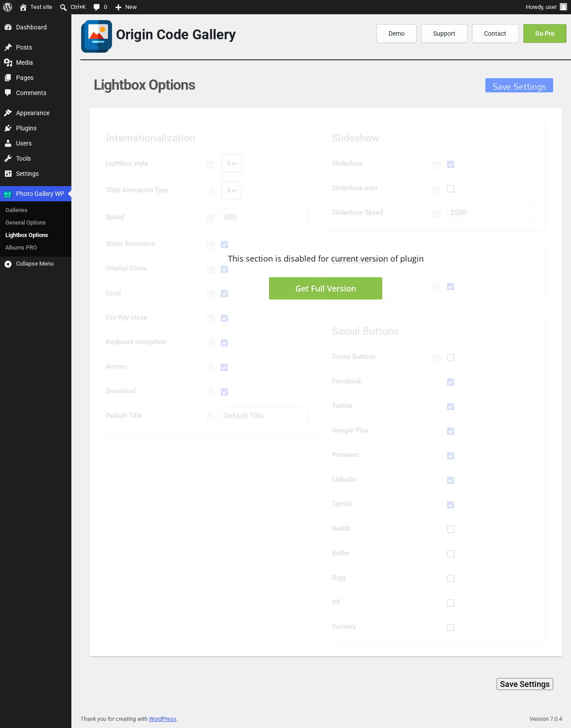Toggle the Loop checkbox

[224, 294]
